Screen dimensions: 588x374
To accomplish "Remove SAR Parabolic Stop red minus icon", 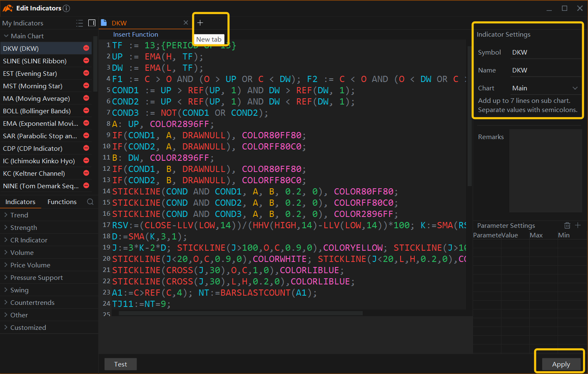I will 86,136.
